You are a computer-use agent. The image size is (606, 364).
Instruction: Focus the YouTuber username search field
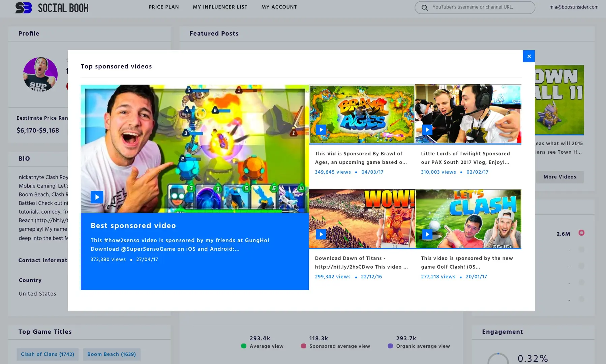click(475, 7)
